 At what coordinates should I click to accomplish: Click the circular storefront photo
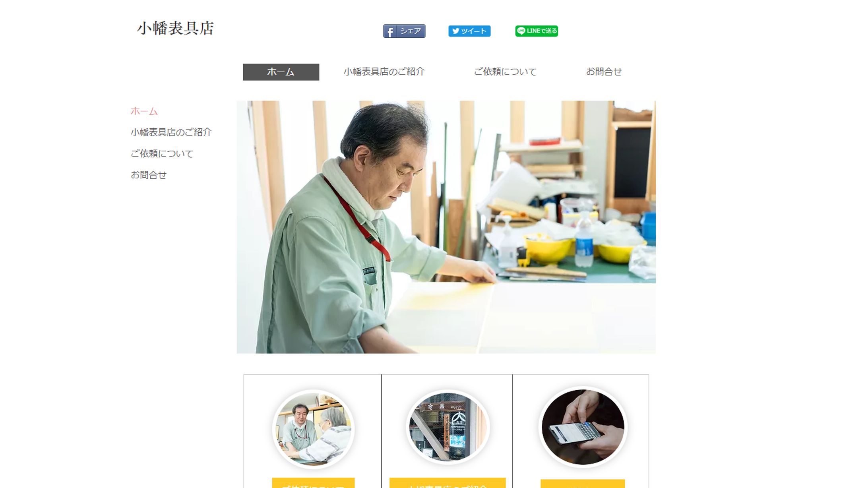pyautogui.click(x=448, y=427)
